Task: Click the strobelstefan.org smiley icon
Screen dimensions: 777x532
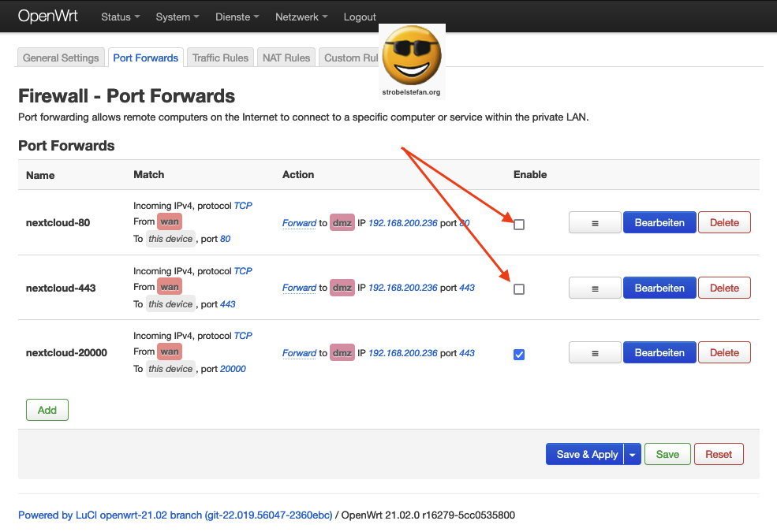Action: 412,55
